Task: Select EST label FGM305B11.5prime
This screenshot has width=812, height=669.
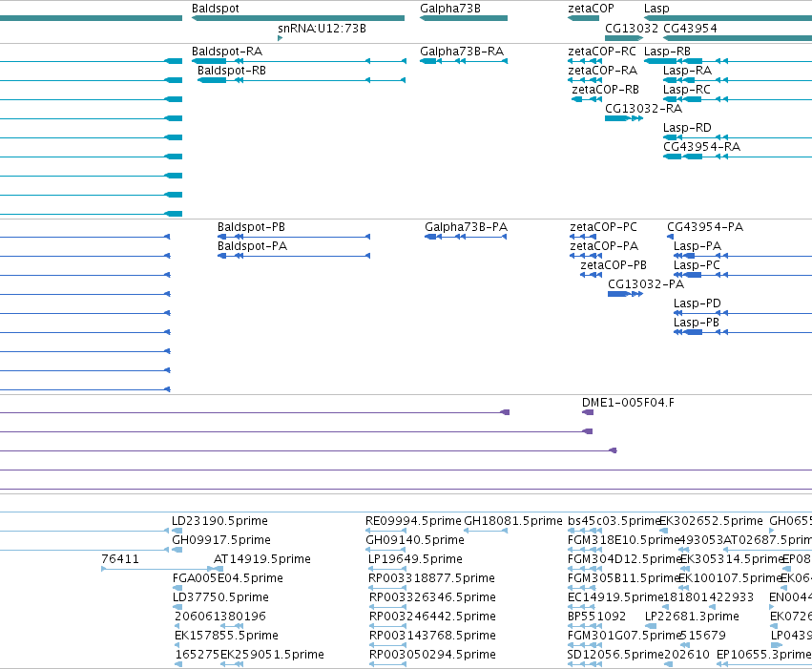Action: tap(623, 578)
